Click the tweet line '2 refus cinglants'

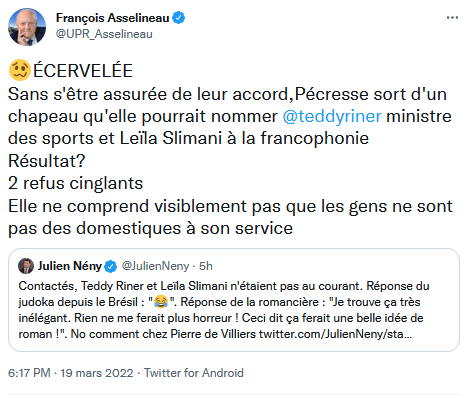[x=75, y=183]
